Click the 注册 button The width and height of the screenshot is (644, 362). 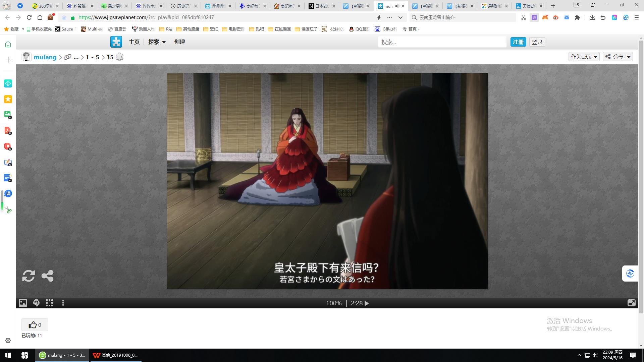pos(518,42)
